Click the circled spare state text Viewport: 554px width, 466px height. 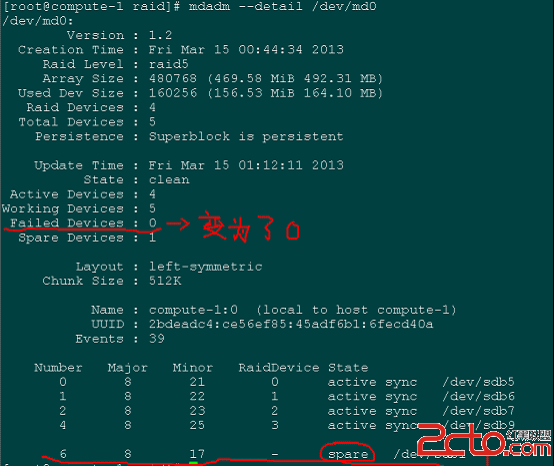348,454
